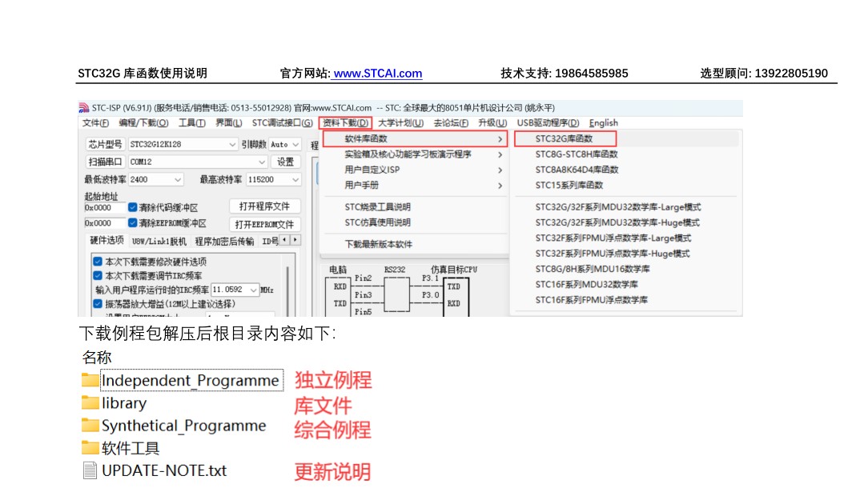The image size is (864, 504).
Task: Switch interface language via English menu
Action: click(604, 122)
